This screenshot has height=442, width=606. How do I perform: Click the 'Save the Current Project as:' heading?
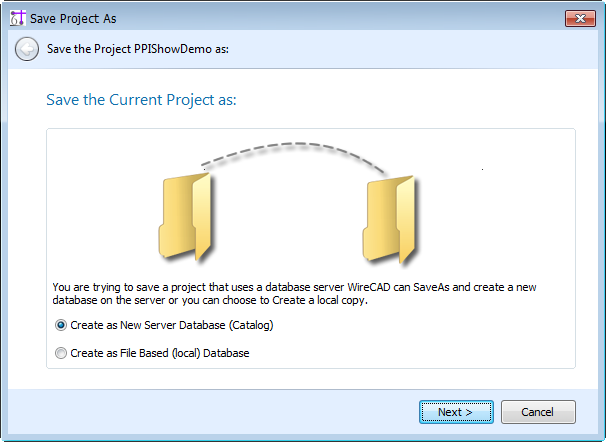(x=141, y=100)
